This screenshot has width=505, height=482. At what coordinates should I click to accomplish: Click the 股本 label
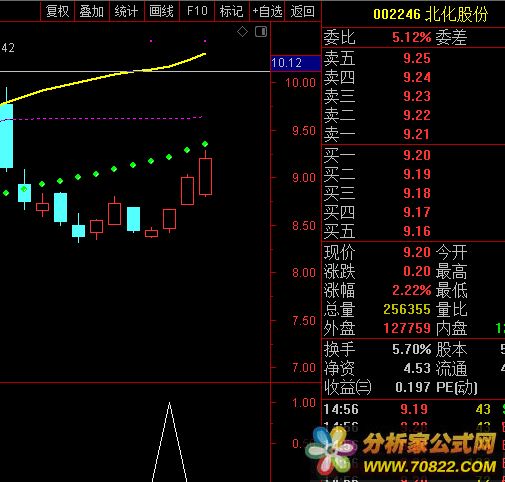click(452, 349)
